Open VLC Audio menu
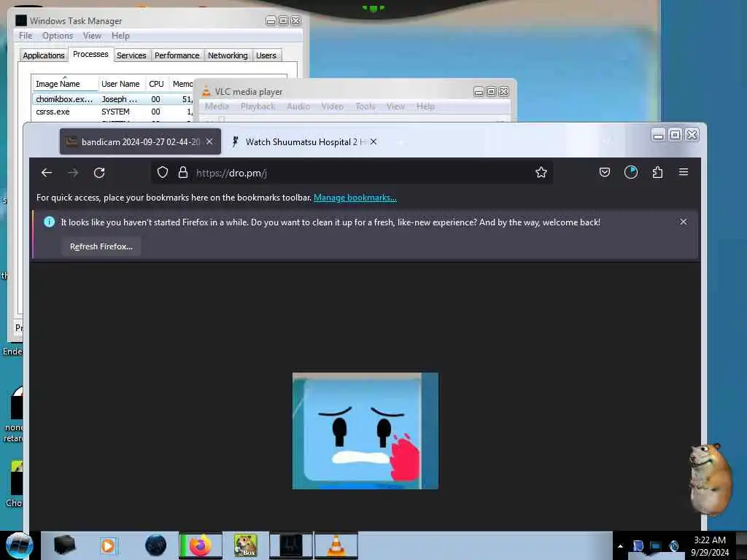The width and height of the screenshot is (747, 560). pos(298,106)
